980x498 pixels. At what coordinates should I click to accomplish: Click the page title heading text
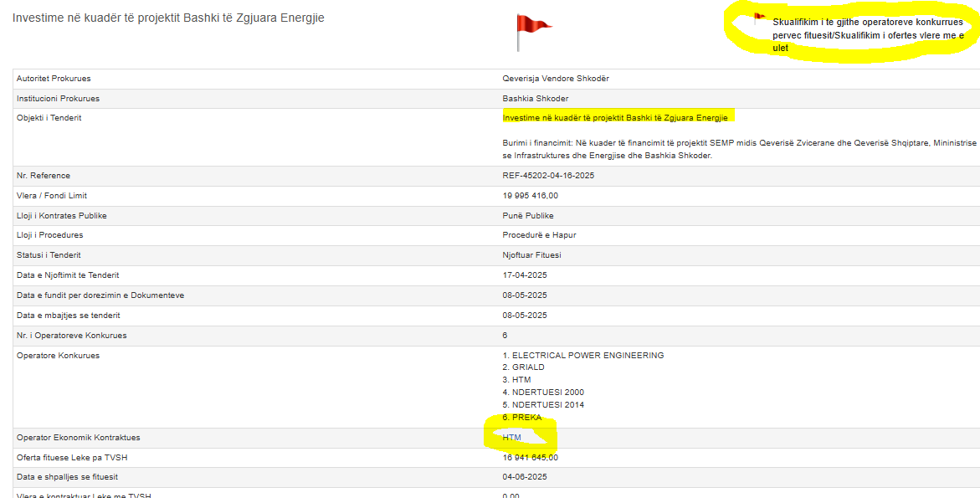[x=168, y=18]
